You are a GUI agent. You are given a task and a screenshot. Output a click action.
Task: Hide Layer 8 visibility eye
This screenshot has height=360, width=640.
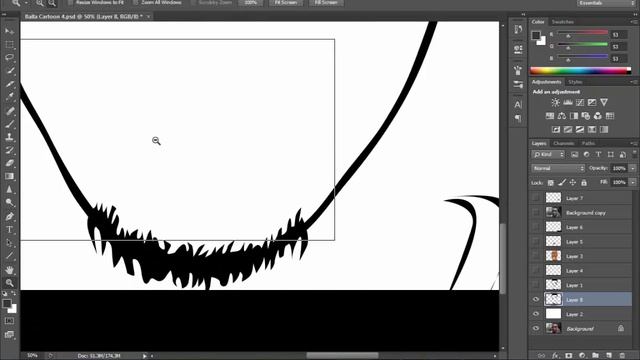coord(536,300)
